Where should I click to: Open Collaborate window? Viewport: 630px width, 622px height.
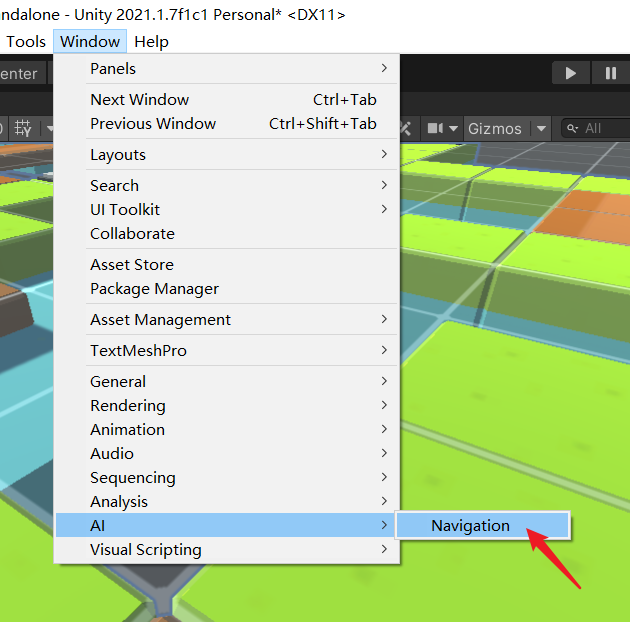227,234
